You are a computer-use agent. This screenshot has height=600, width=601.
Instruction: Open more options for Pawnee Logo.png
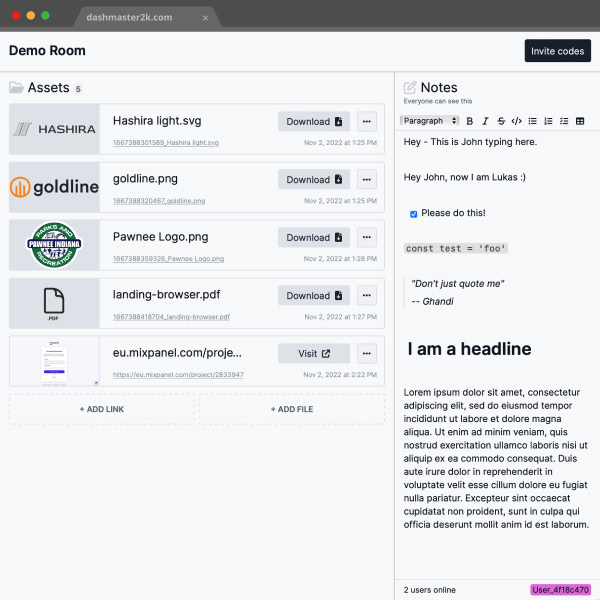point(366,237)
